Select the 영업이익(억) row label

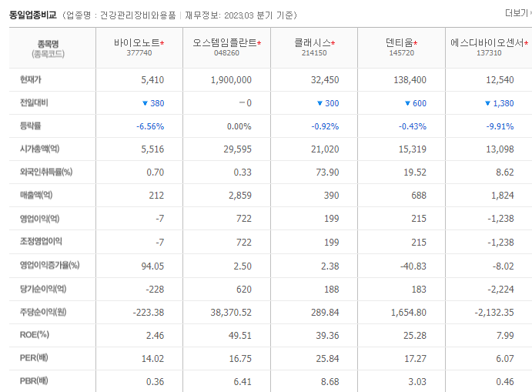[40, 218]
